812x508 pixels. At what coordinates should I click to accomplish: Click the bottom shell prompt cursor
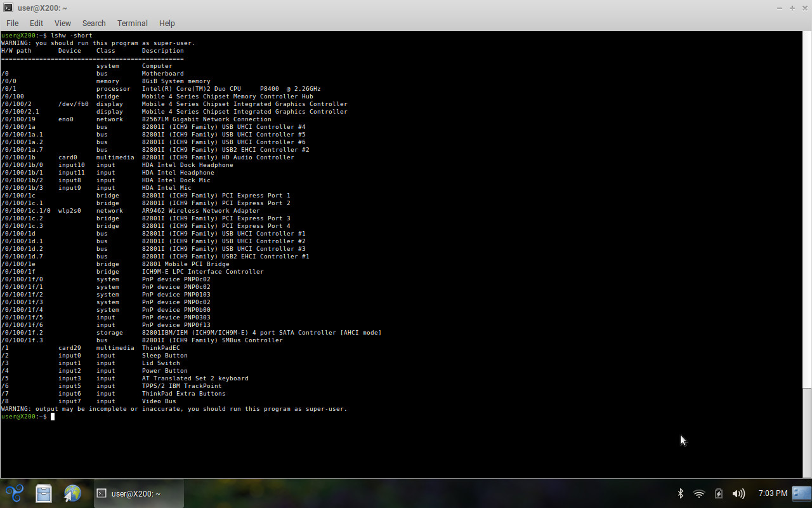coord(53,417)
